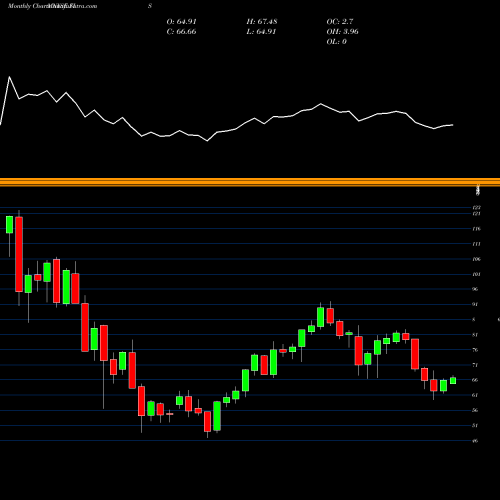Click the 91 price axis label
Image resolution: width=500 pixels, height=500 pixels.
tap(475, 304)
